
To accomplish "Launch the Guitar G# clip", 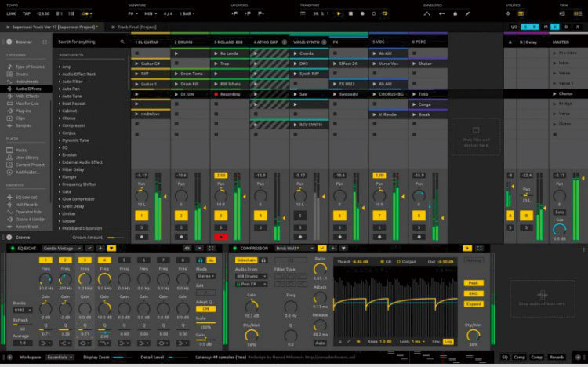I will [138, 63].
